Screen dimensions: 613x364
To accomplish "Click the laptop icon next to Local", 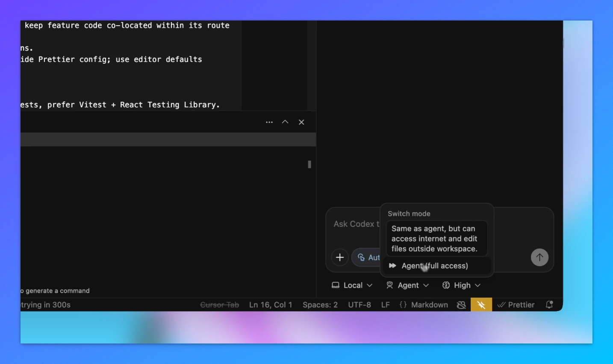I will 336,285.
